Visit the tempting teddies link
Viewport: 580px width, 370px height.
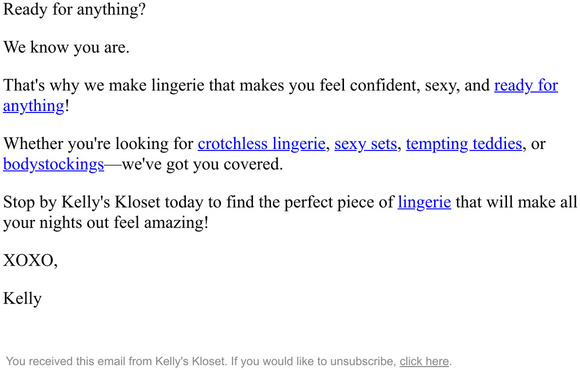(x=464, y=144)
